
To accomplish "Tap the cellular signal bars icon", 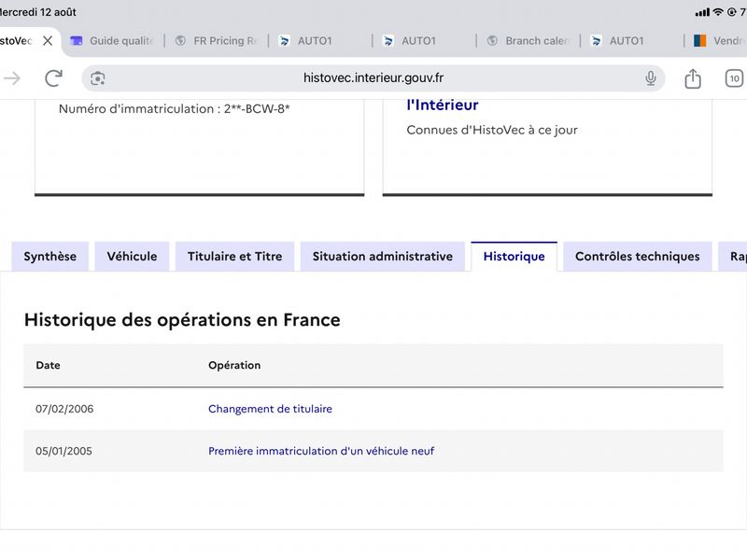I will (702, 12).
